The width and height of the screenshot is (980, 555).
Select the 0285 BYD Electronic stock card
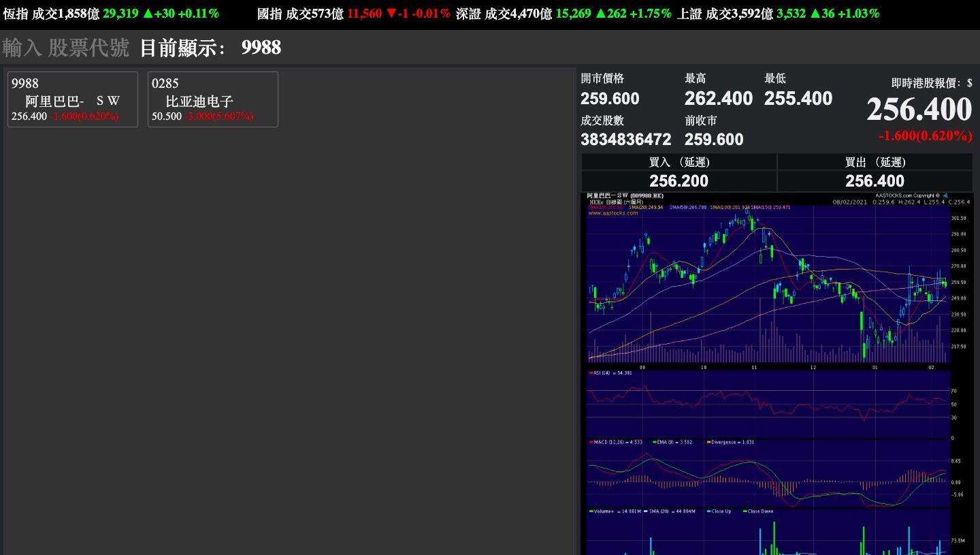[213, 99]
